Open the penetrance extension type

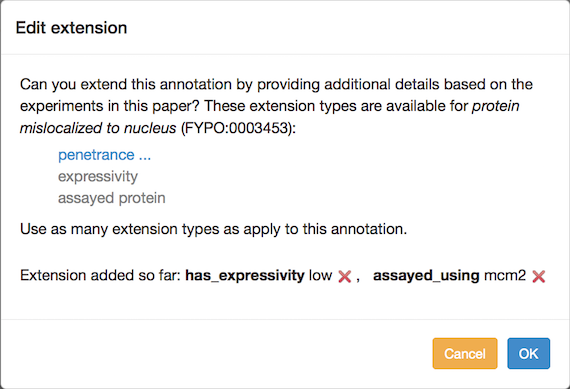pyautogui.click(x=104, y=155)
